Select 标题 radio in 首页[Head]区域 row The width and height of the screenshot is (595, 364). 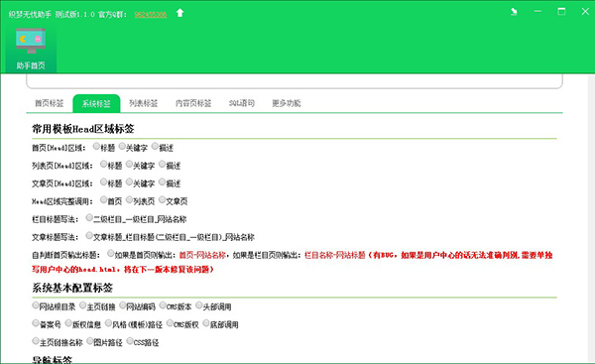[96, 146]
